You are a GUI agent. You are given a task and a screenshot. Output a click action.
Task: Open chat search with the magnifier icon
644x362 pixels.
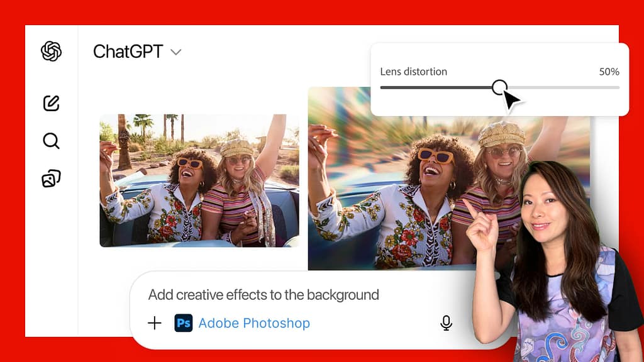click(50, 141)
